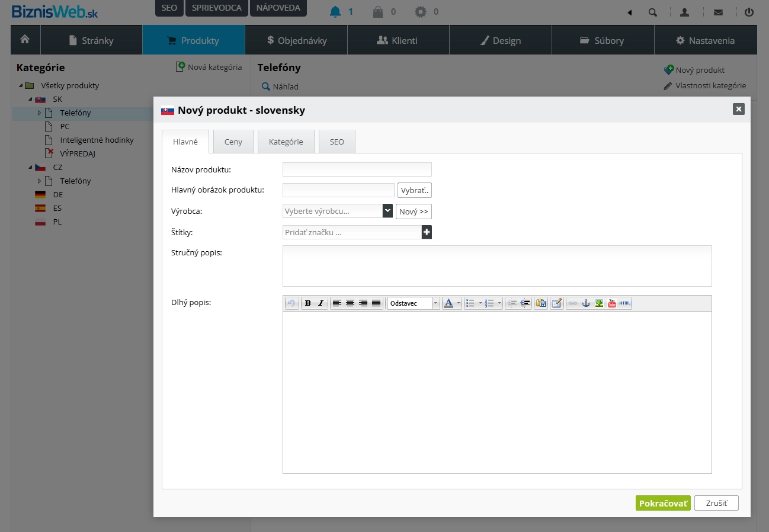769x532 pixels.
Task: Toggle bold formatting in the editor
Action: pyautogui.click(x=307, y=303)
